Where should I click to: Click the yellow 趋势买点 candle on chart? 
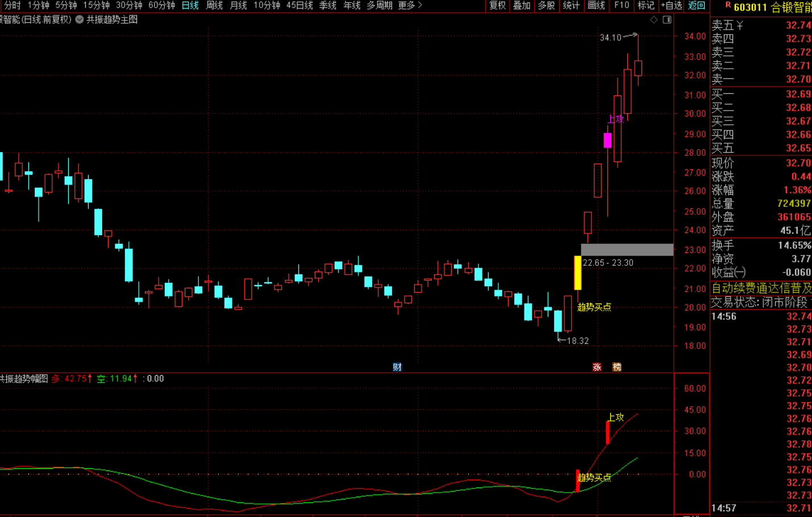coord(578,273)
